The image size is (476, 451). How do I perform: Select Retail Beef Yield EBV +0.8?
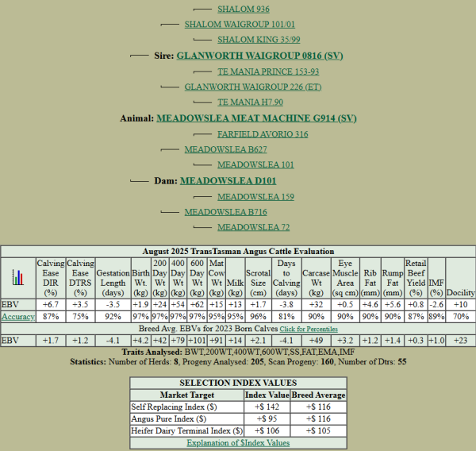(x=416, y=305)
